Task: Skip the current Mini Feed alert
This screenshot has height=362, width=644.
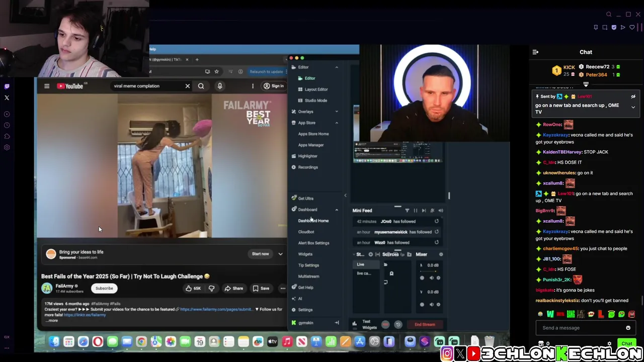Action: point(424,211)
